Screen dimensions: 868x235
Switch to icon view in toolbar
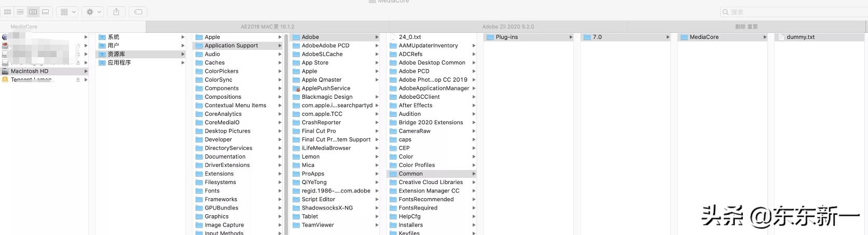point(8,11)
